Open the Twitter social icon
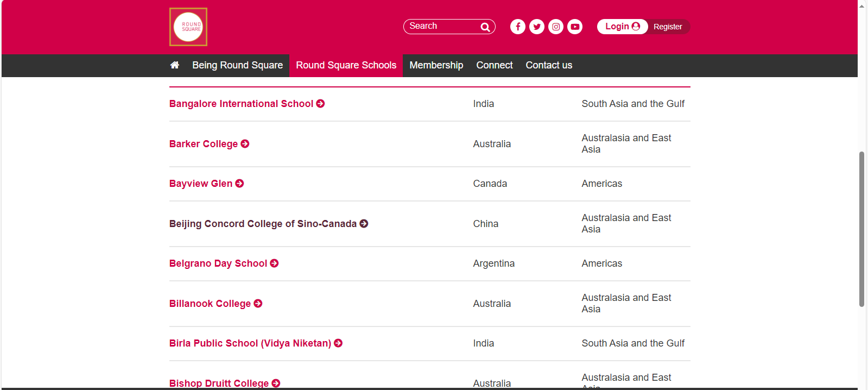868x390 pixels. pyautogui.click(x=536, y=27)
